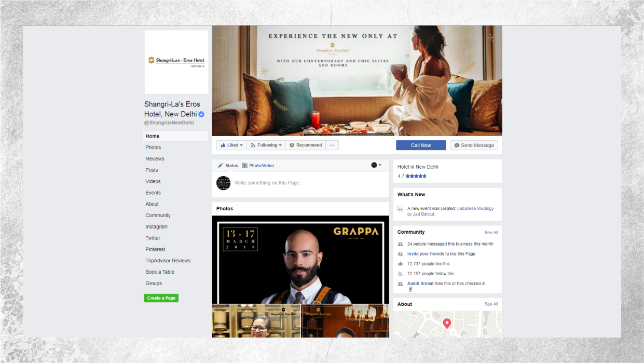Click the event calendar icon under What's New
644x363 pixels.
click(400, 209)
